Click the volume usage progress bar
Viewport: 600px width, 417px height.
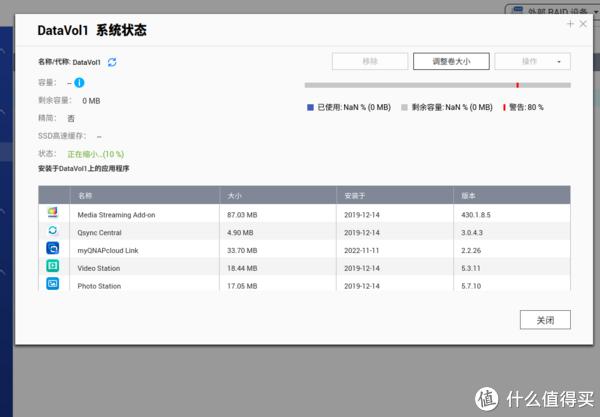point(438,85)
